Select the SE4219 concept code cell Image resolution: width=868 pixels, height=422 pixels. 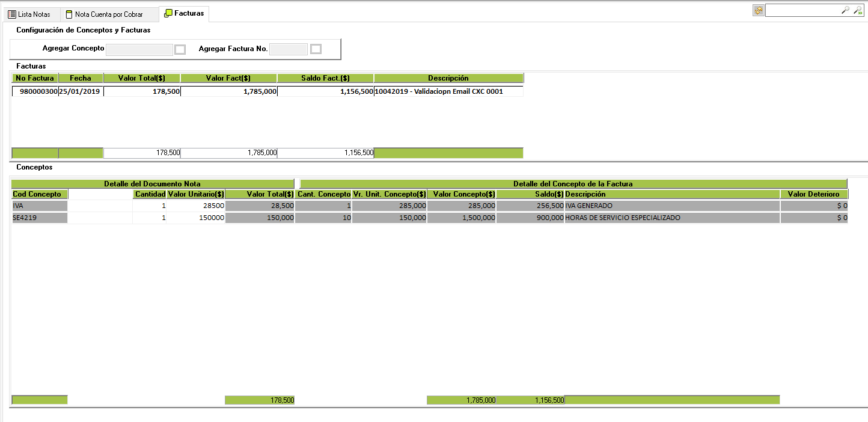coord(39,218)
